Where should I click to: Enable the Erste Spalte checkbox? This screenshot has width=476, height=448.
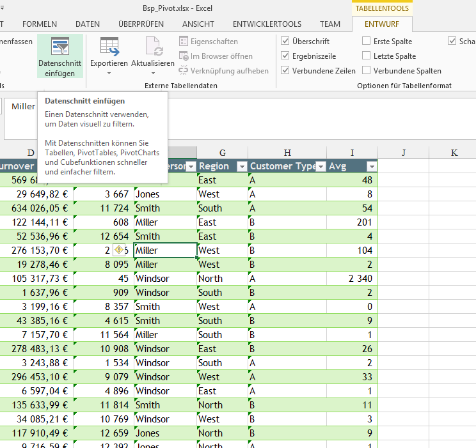coord(367,42)
